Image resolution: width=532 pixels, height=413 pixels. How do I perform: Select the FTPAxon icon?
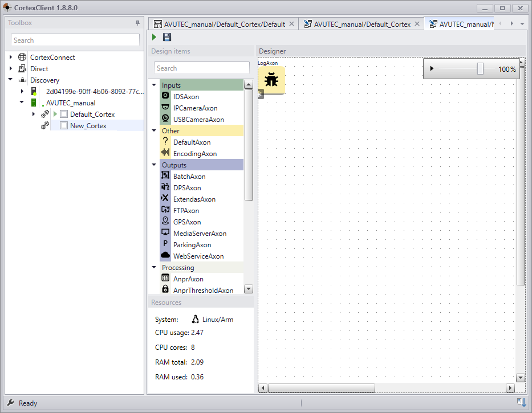click(x=165, y=210)
